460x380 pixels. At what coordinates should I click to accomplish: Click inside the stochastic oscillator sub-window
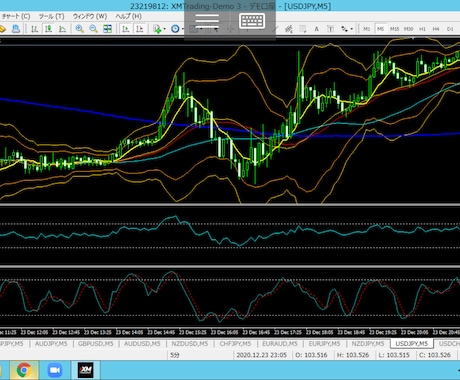(x=230, y=297)
